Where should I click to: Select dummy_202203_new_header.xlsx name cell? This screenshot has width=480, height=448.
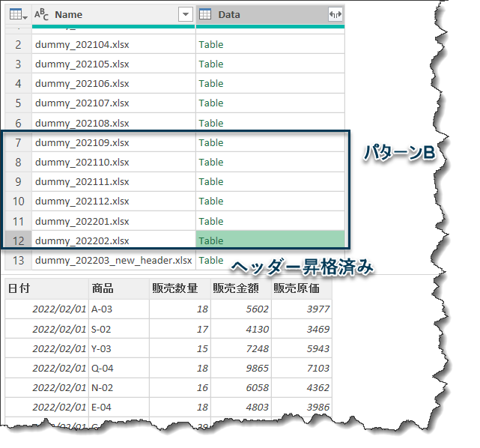tap(114, 260)
